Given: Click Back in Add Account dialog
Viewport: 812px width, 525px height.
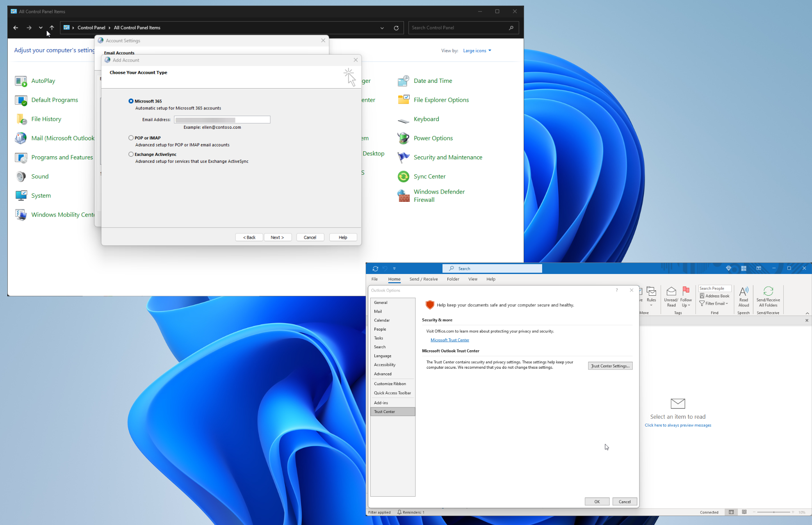Looking at the screenshot, I should click(x=249, y=237).
